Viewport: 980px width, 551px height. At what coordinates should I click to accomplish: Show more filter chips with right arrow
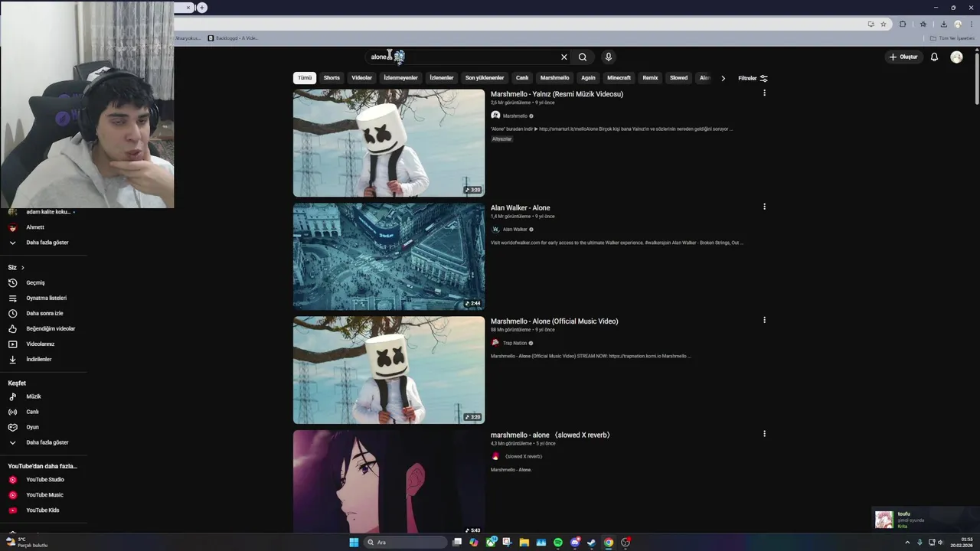(x=723, y=78)
